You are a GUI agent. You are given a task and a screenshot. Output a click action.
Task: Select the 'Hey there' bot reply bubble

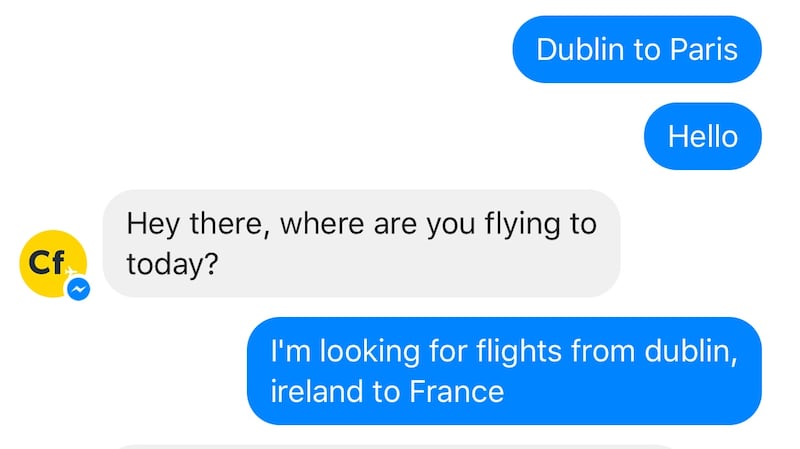[361, 243]
